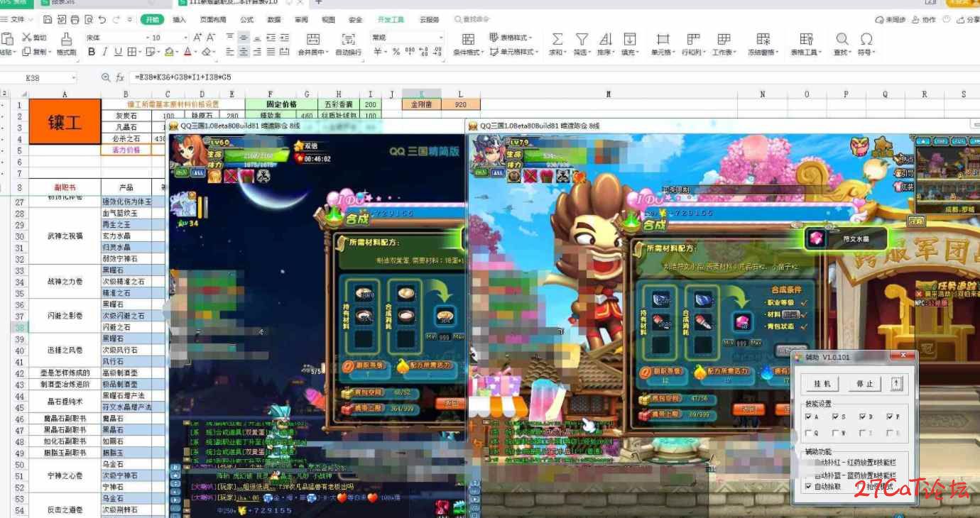Click the 金刚凿 cell

point(421,104)
